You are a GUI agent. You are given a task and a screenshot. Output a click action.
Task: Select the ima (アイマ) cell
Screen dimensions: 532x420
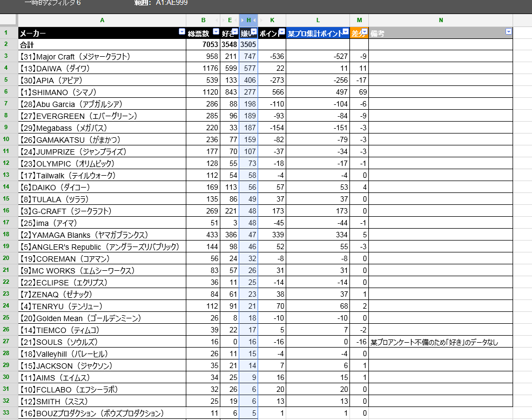coord(102,223)
